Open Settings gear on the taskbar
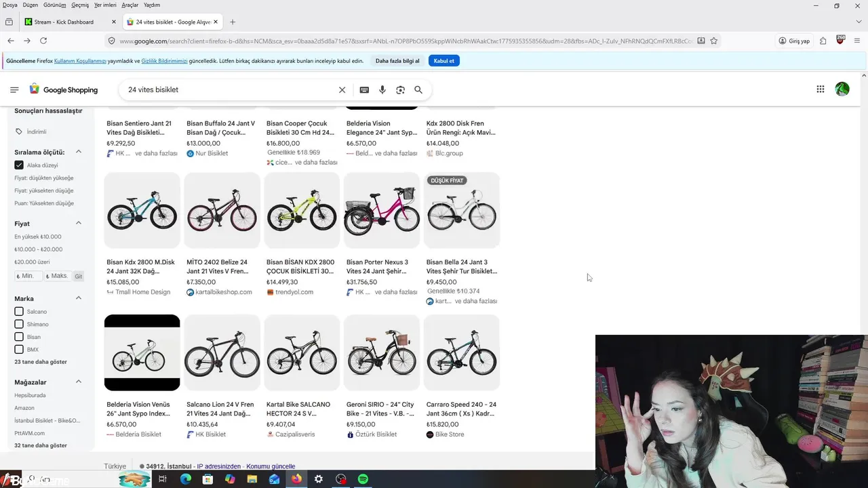Viewport: 868px width, 488px height. [x=319, y=479]
